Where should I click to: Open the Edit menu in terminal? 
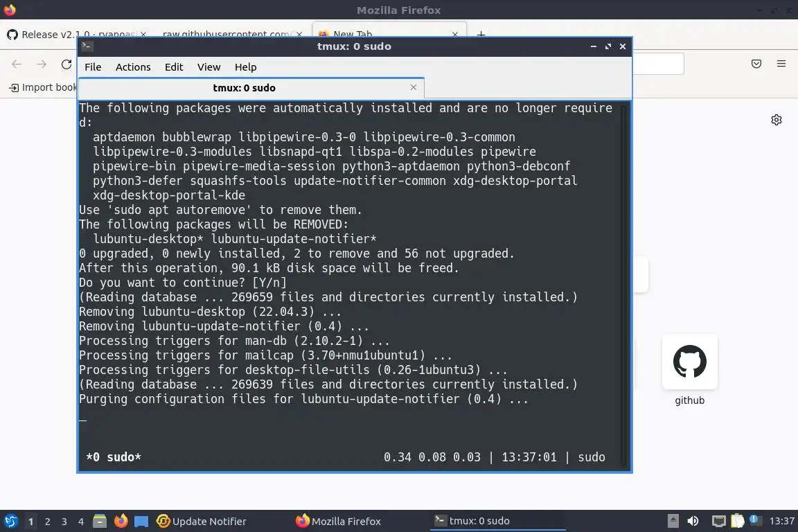click(174, 67)
